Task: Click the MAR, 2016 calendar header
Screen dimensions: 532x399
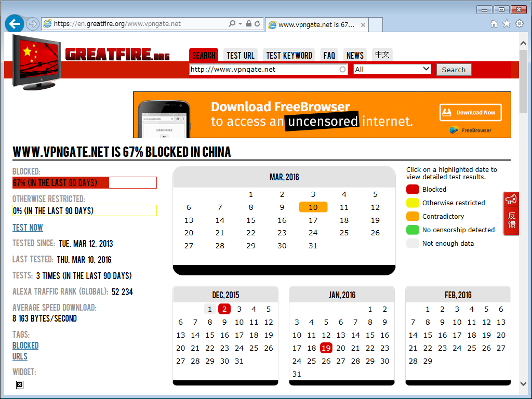Action: coord(284,177)
